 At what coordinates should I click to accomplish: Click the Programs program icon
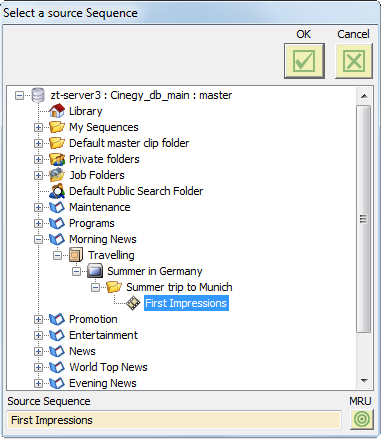(57, 223)
